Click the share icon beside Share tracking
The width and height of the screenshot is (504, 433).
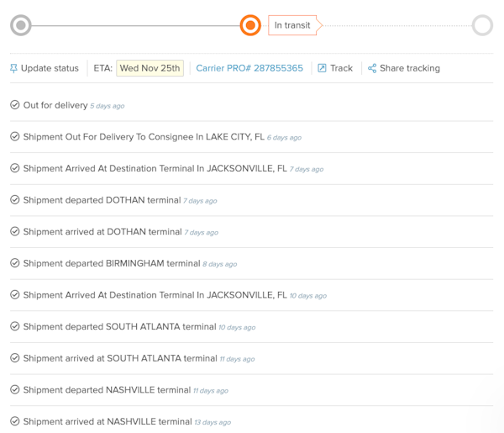tap(372, 68)
